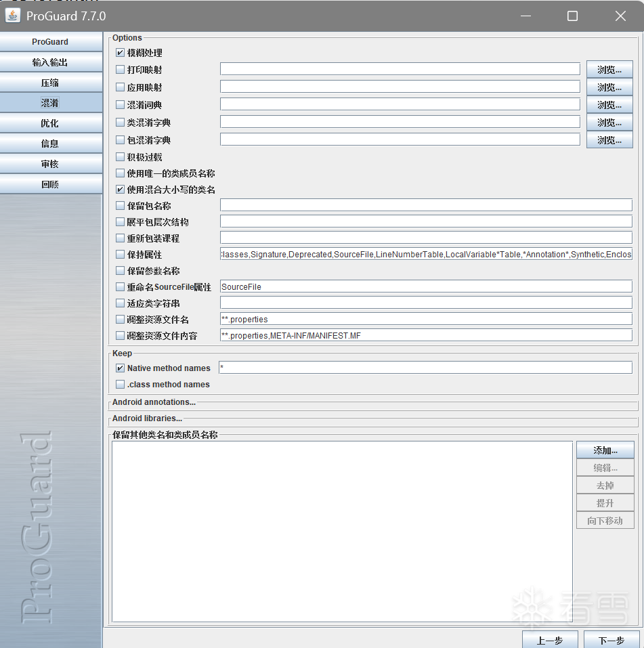Click 浏览 button for 应用映射
Viewport: 644px width, 648px height.
tap(609, 87)
